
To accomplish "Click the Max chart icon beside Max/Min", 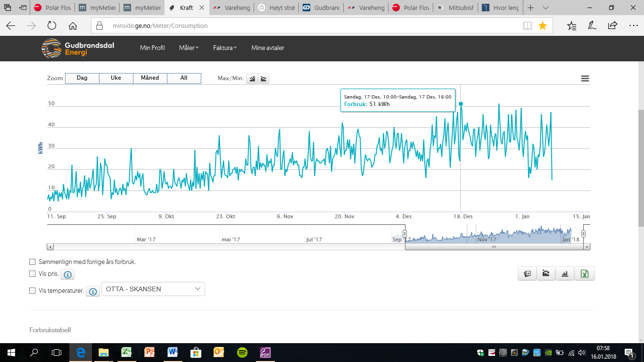I will tap(252, 79).
